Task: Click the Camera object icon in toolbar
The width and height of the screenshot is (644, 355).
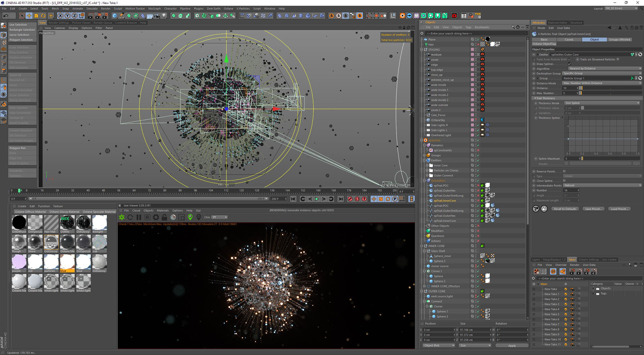Action: point(157,16)
